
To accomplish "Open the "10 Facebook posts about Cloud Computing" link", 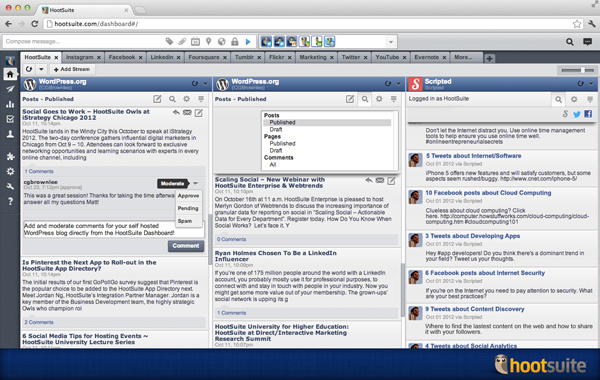I will click(x=488, y=193).
